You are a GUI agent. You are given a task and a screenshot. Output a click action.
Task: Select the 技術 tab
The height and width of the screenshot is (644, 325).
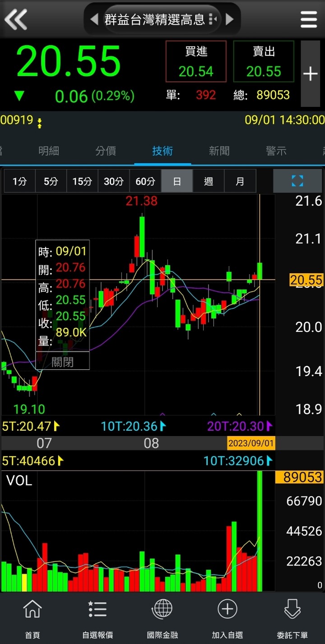pyautogui.click(x=162, y=151)
